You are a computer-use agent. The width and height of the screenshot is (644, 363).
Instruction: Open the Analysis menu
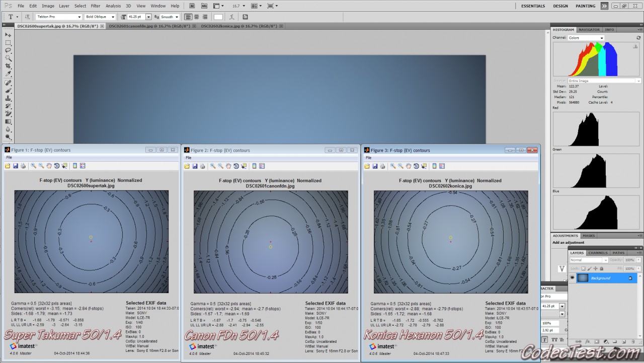click(113, 6)
